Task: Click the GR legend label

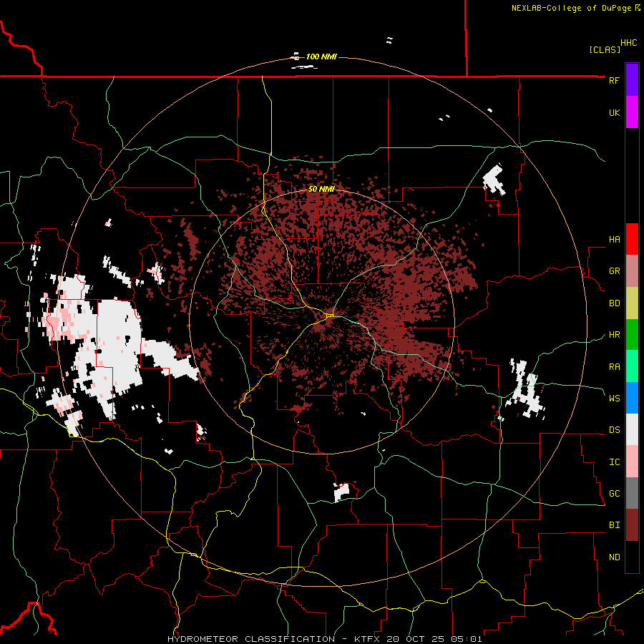Action: point(614,271)
